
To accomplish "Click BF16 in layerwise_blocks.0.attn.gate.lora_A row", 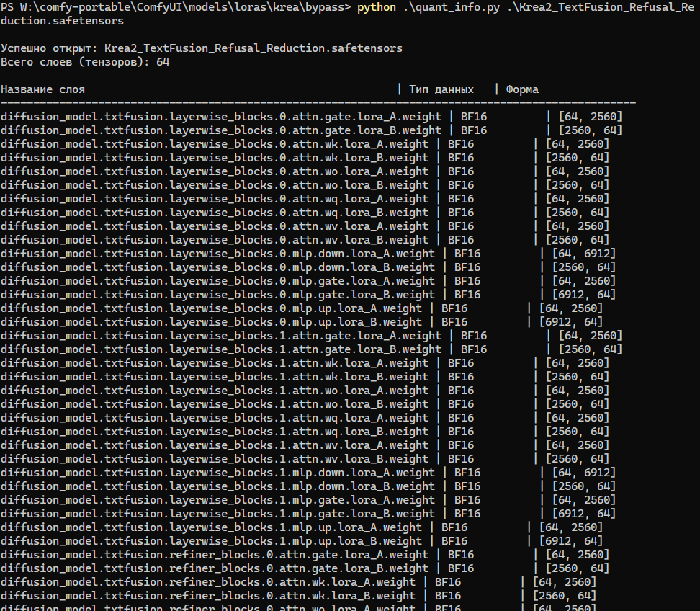I will click(x=474, y=117).
